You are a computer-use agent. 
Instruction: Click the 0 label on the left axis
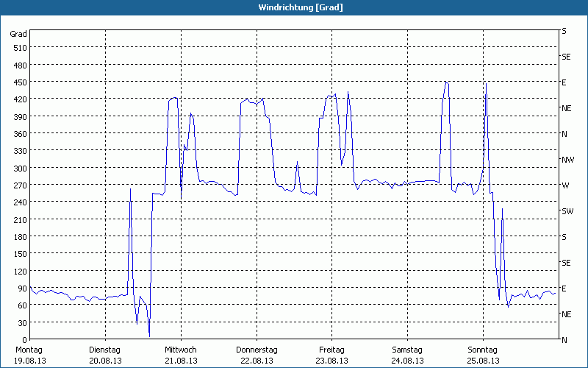point(23,340)
